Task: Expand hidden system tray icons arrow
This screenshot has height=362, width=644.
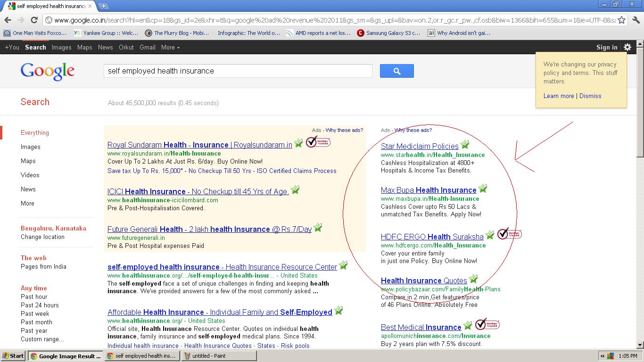Action: click(603, 356)
